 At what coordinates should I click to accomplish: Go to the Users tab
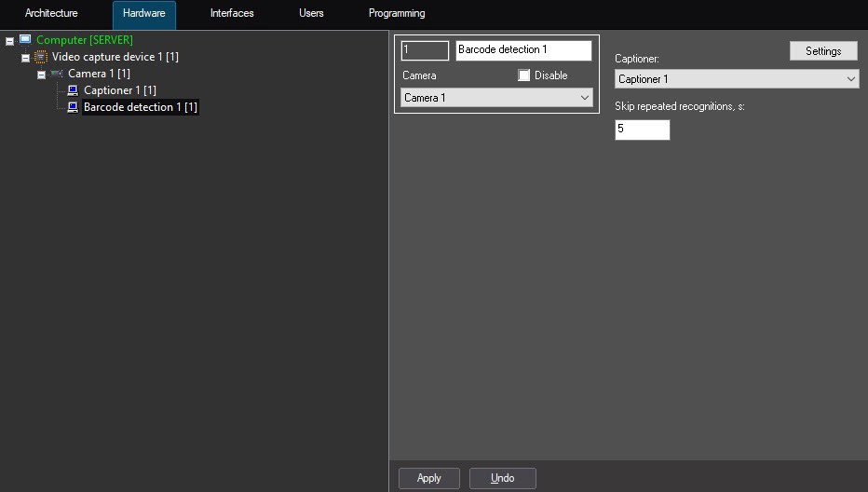pyautogui.click(x=311, y=13)
